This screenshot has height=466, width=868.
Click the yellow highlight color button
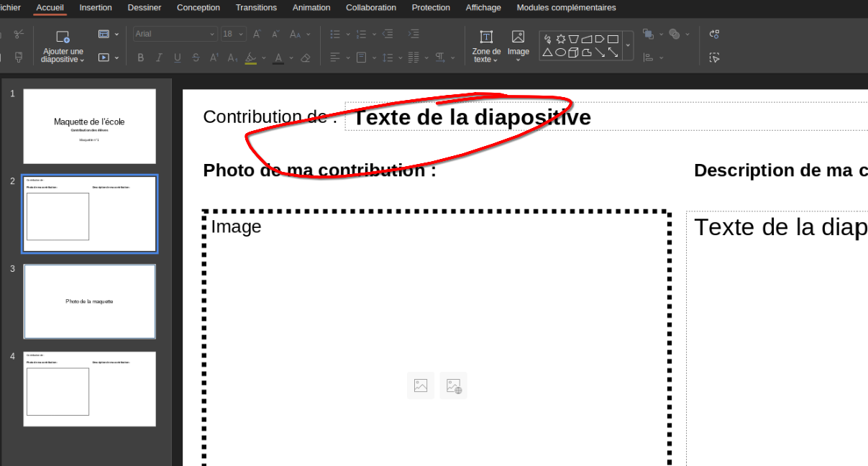(250, 58)
